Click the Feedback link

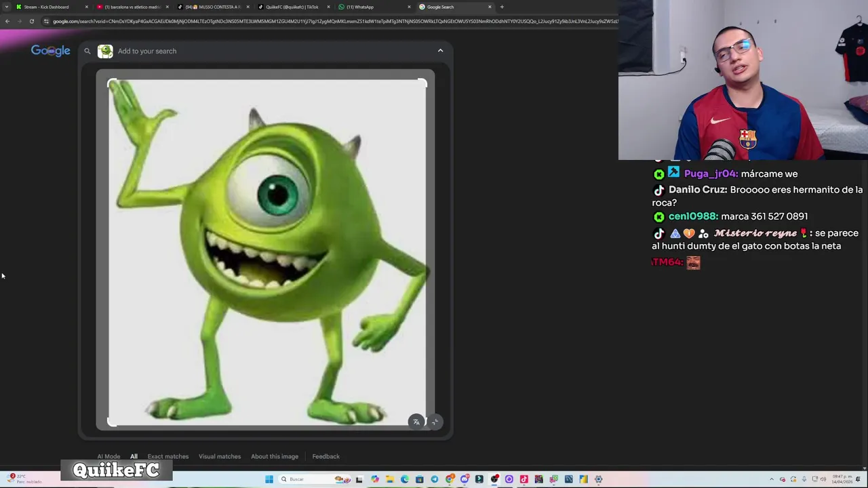(x=326, y=456)
